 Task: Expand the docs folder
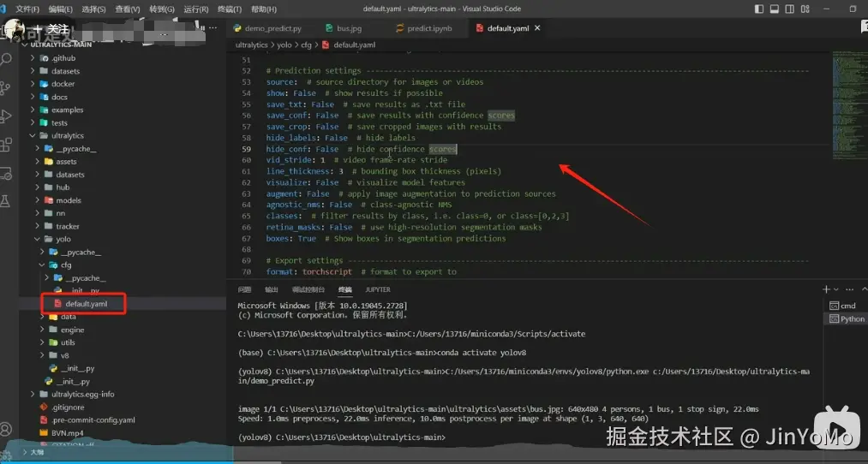pos(33,97)
